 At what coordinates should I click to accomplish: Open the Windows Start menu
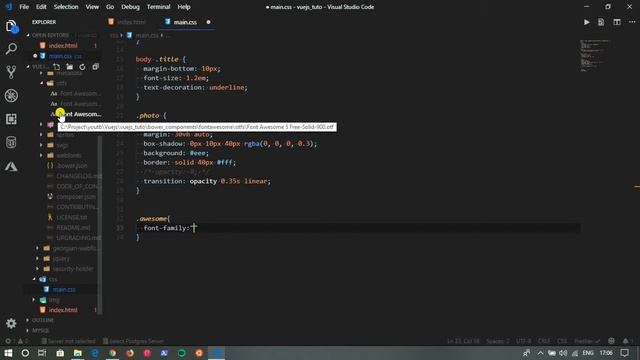click(8, 353)
